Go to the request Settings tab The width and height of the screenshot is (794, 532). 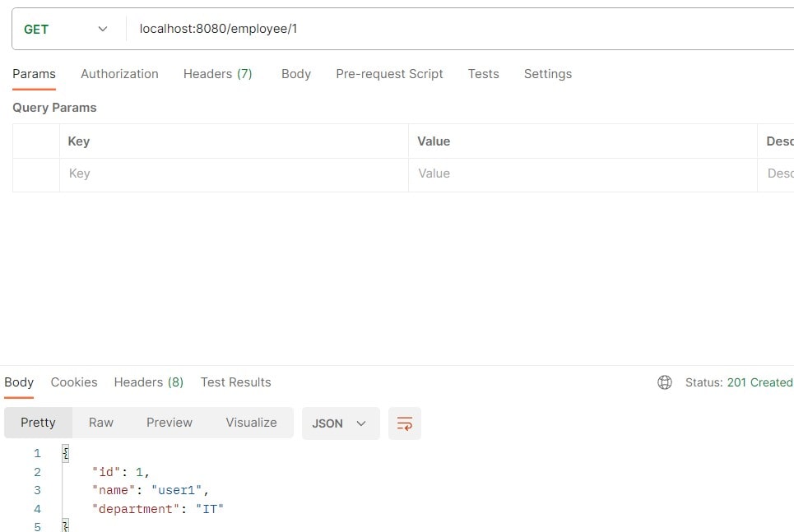[x=547, y=74]
